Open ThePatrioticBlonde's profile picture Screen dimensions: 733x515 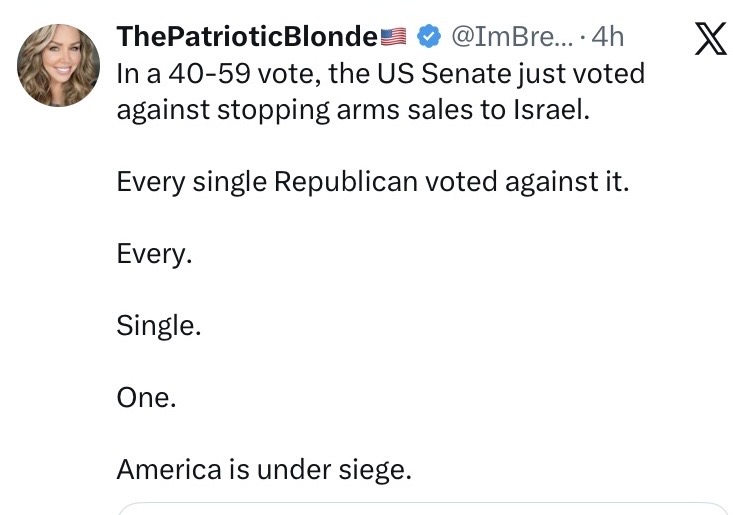59,65
